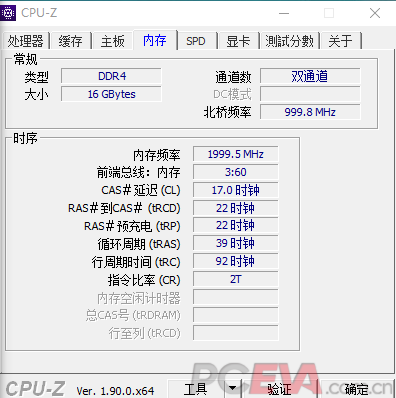Click the 验证 button
The image size is (396, 398).
click(279, 389)
